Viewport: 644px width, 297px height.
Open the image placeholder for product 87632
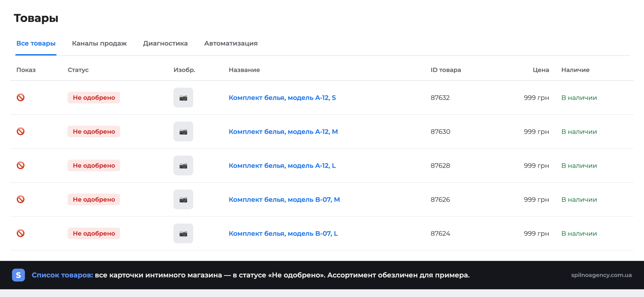point(183,97)
